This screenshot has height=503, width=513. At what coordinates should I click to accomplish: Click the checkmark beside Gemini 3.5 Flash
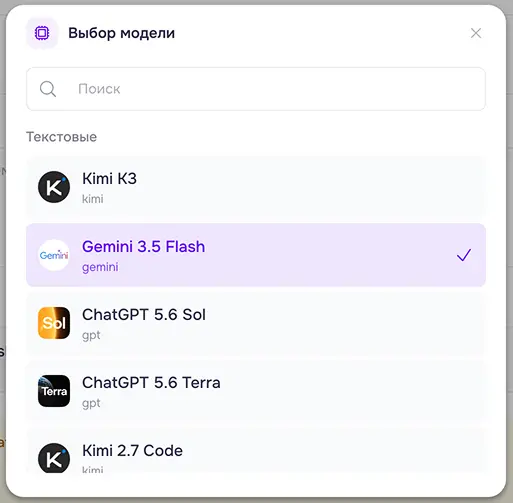click(464, 255)
